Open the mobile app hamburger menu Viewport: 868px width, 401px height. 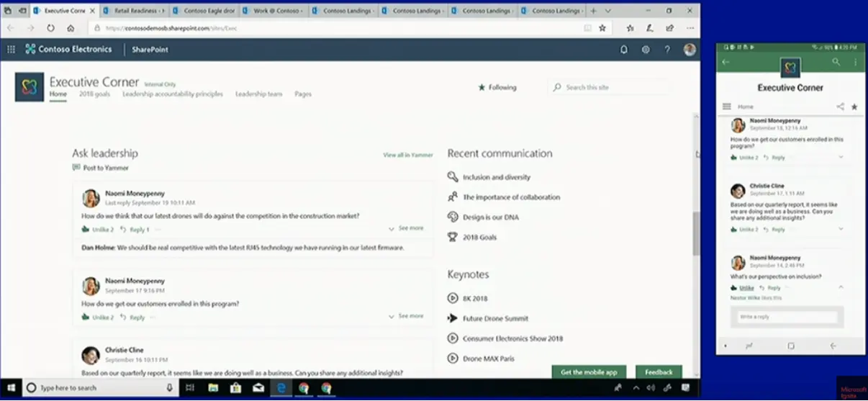tap(726, 107)
